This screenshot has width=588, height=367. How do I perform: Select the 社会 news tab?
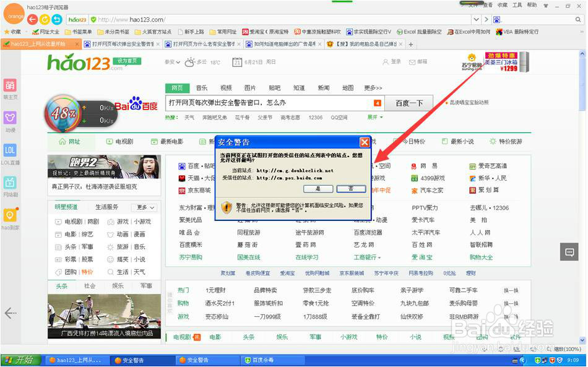point(90,286)
